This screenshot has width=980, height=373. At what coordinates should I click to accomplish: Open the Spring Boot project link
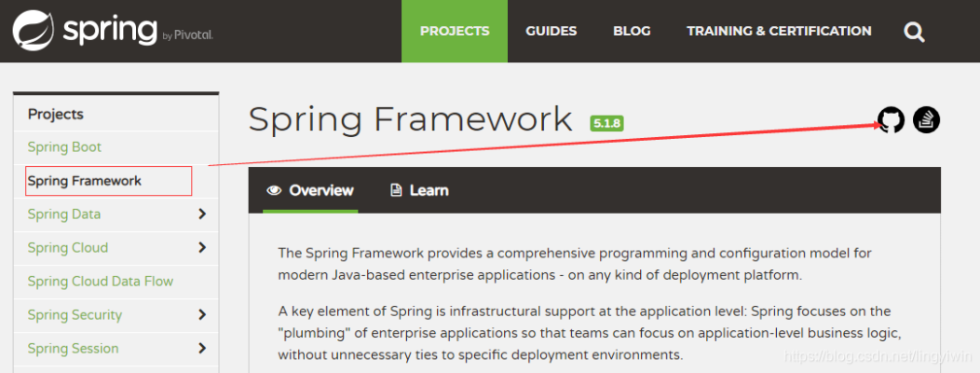64,147
